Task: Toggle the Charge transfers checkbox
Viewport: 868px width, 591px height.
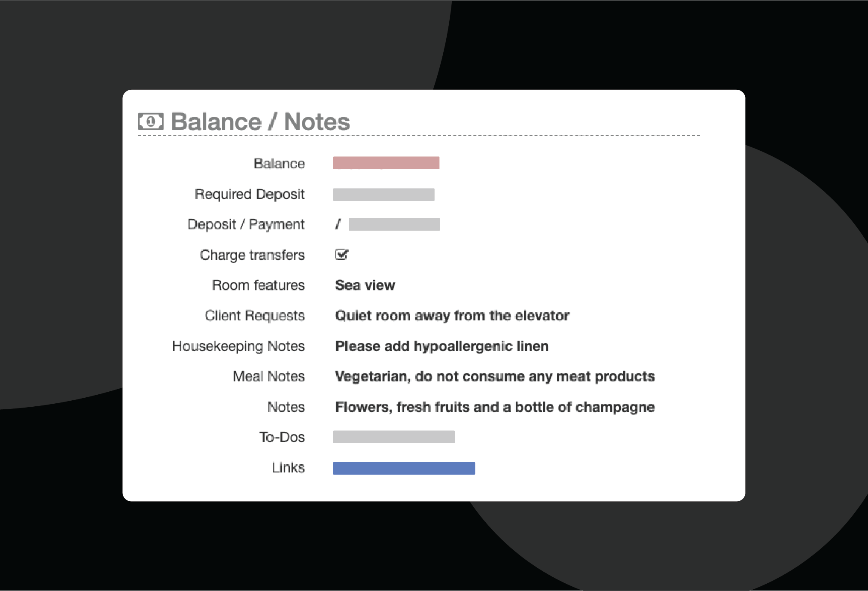Action: point(341,255)
